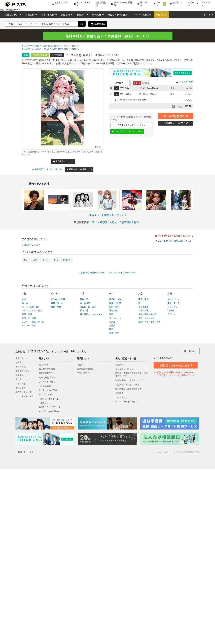This screenshot has height=644, width=215.
Task: Click ログイン in the nav bar
Action: 208,15
